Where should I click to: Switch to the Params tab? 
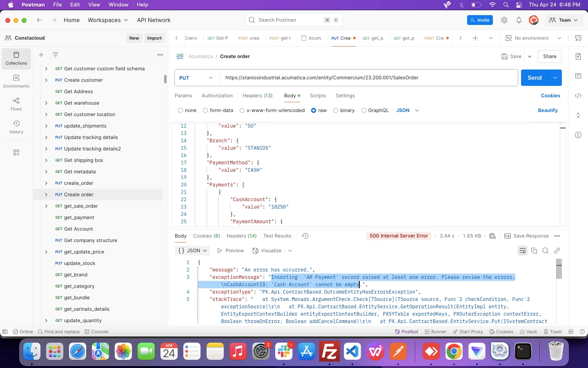pos(183,96)
